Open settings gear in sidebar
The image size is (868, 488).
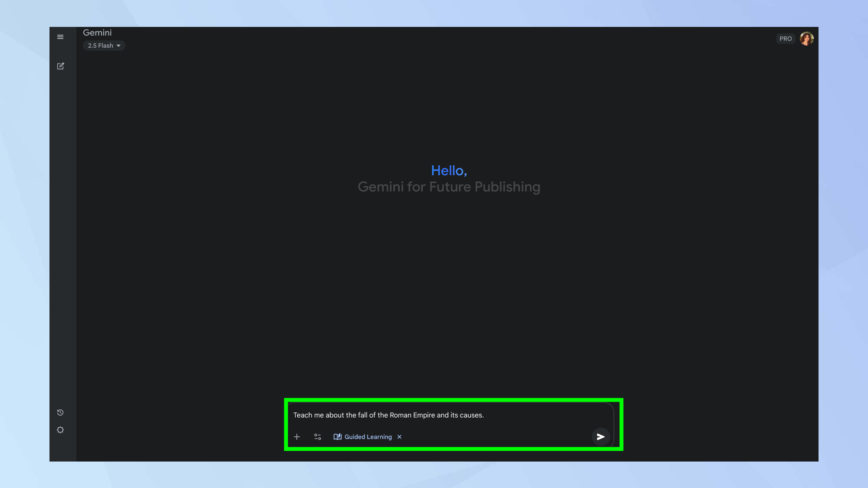point(60,430)
